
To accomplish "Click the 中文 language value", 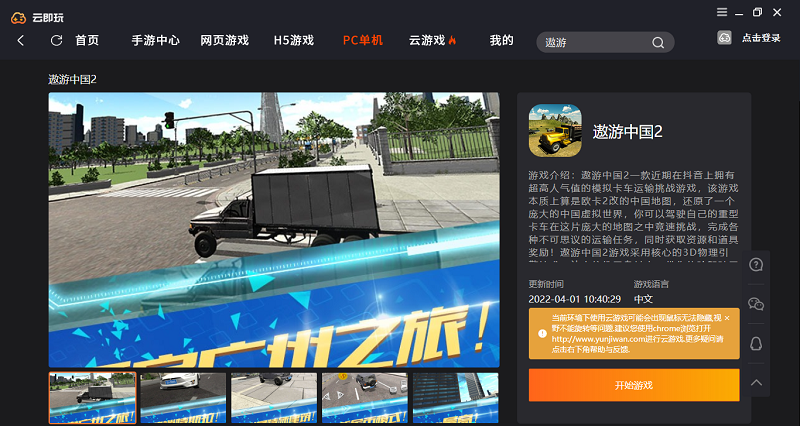I will click(x=643, y=299).
